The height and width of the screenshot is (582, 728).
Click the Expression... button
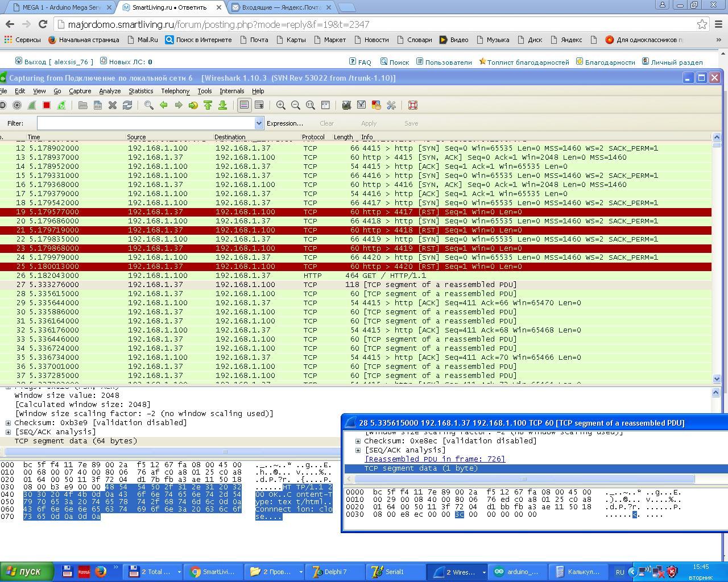pyautogui.click(x=284, y=123)
